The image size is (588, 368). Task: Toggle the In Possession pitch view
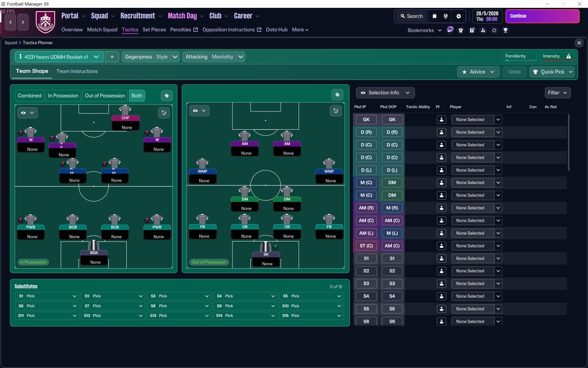[x=63, y=96]
